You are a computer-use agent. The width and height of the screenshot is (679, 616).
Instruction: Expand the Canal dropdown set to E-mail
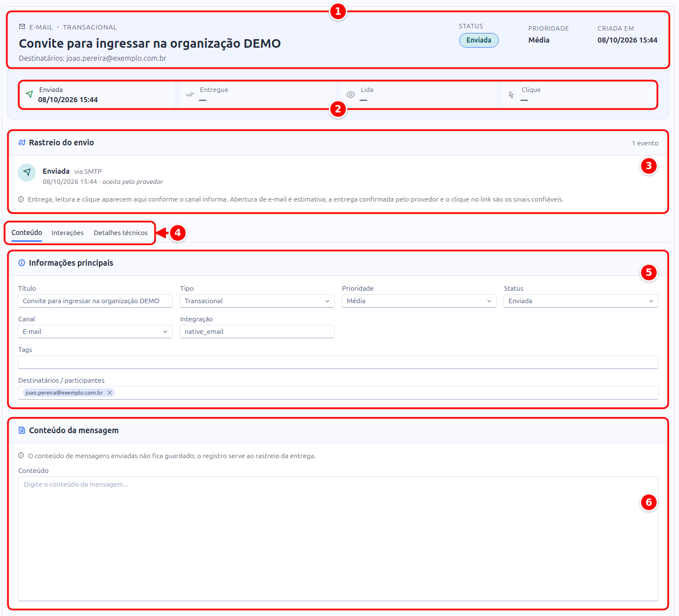pos(95,332)
